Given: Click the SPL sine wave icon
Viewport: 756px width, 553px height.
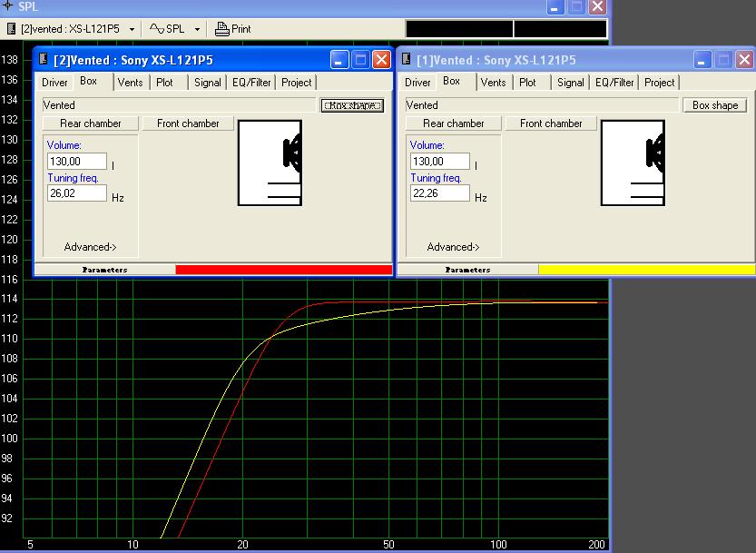Looking at the screenshot, I should coord(157,29).
